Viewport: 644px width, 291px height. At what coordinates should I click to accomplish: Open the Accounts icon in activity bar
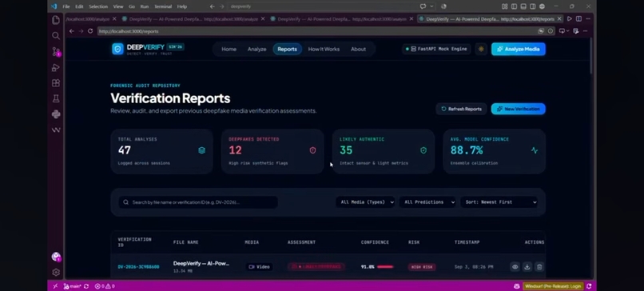click(56, 257)
